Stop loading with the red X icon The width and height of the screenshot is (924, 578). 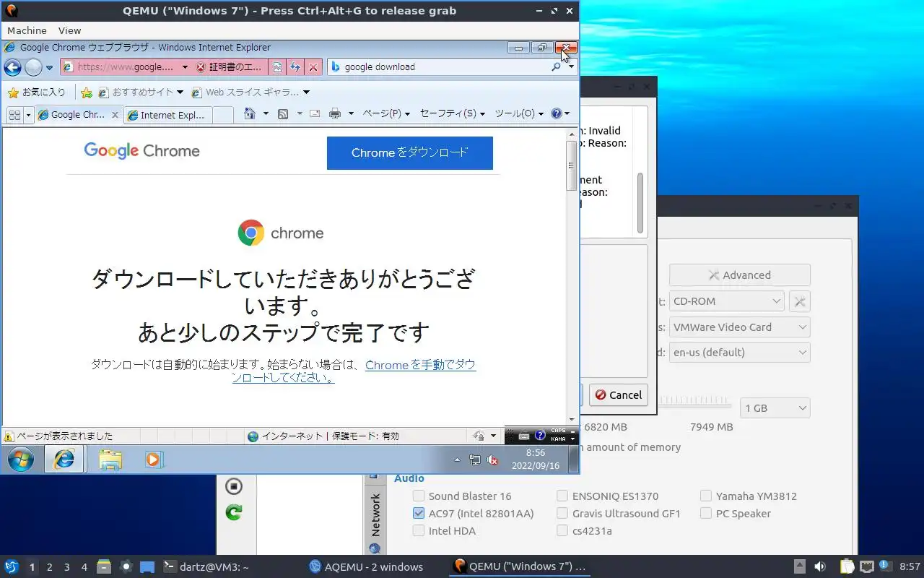(x=313, y=67)
